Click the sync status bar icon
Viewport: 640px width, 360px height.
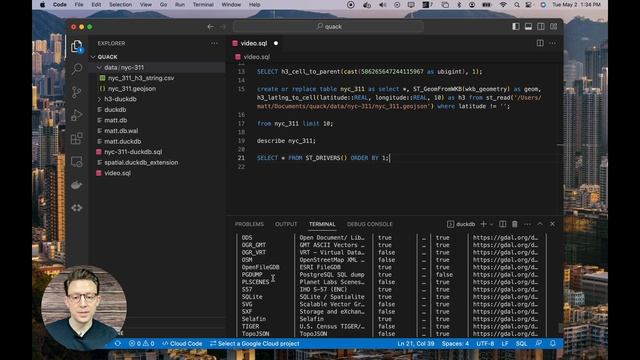pos(118,344)
